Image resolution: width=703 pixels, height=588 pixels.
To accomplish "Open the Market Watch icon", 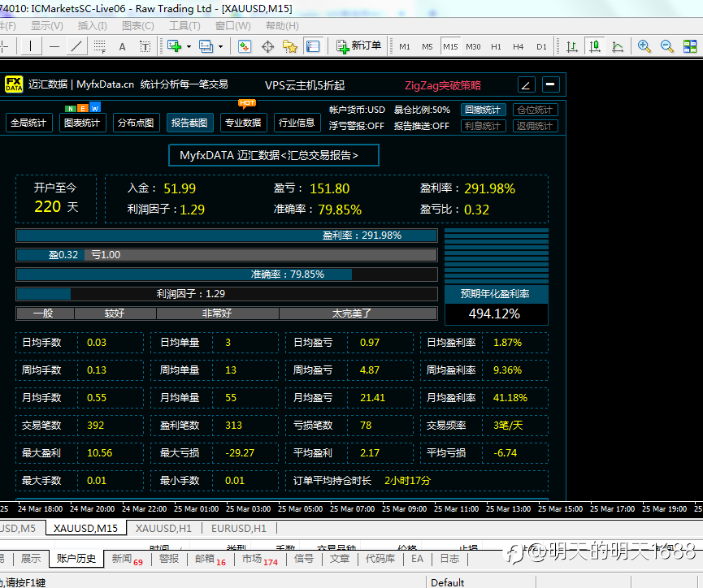I will pyautogui.click(x=245, y=46).
